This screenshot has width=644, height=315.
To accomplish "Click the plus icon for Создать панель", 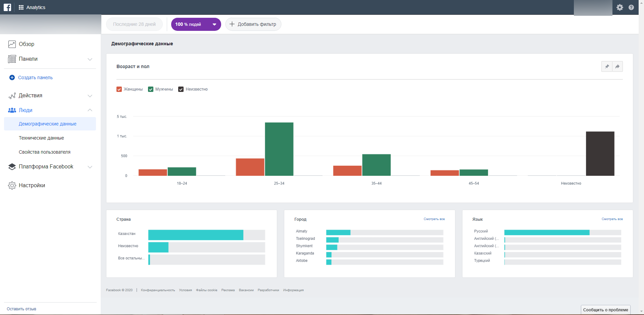I will [12, 77].
